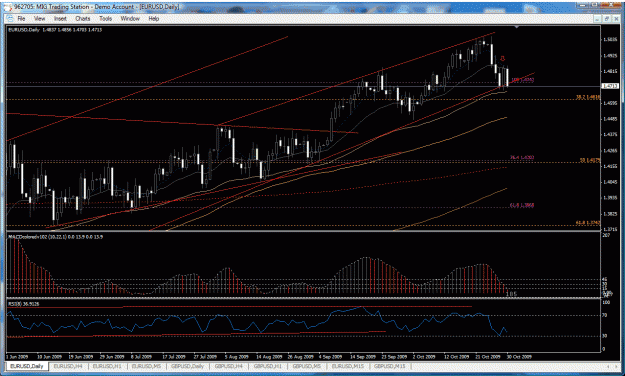The image size is (625, 376).
Task: Click the EURUSD,Daily OHLC header text
Action: 55,30
